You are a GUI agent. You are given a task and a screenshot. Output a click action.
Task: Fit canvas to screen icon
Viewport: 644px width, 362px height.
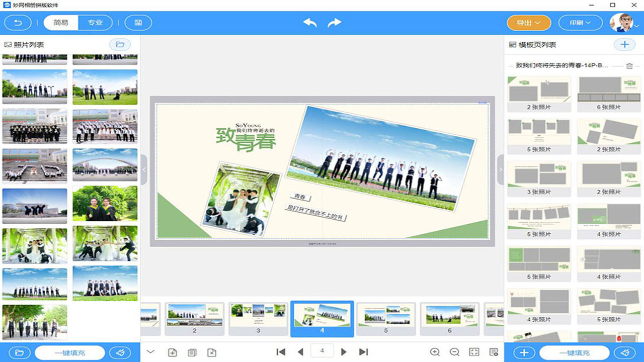(x=474, y=352)
